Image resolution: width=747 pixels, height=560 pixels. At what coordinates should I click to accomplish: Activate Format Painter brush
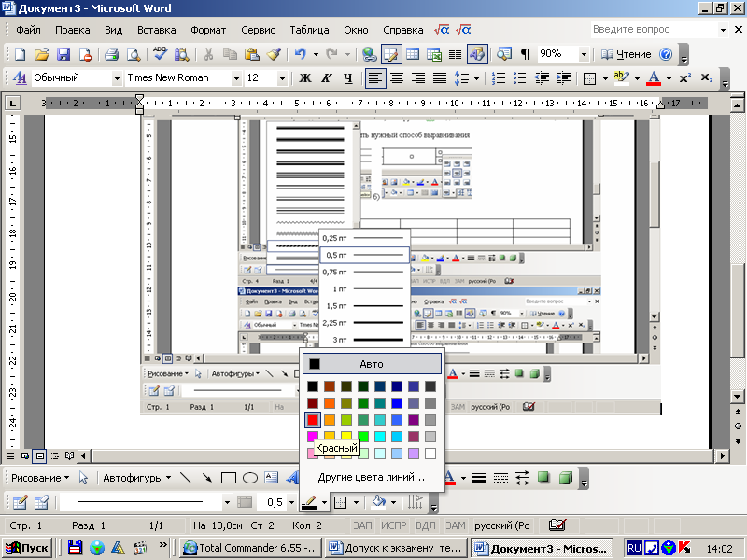[x=274, y=54]
